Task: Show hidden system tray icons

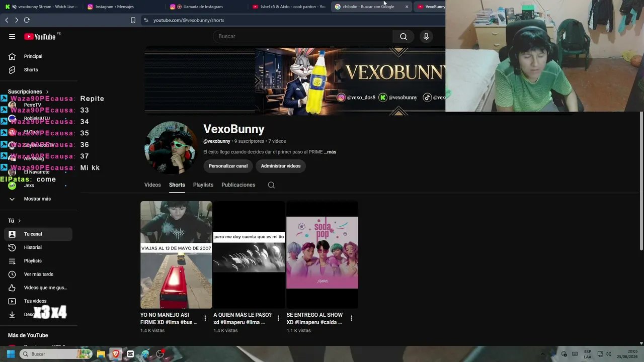Action: (542, 354)
